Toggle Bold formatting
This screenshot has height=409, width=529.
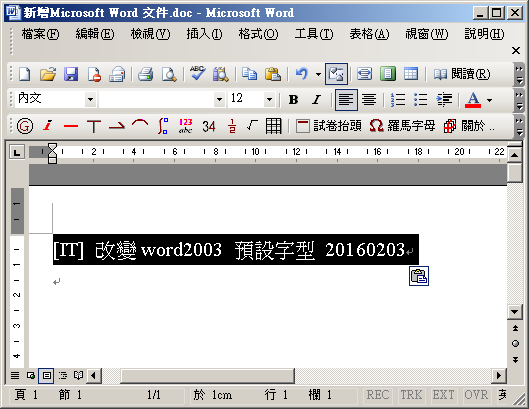[x=294, y=100]
